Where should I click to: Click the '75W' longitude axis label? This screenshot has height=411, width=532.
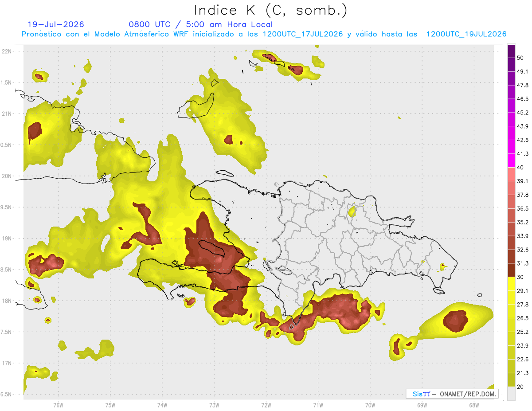click(110, 405)
